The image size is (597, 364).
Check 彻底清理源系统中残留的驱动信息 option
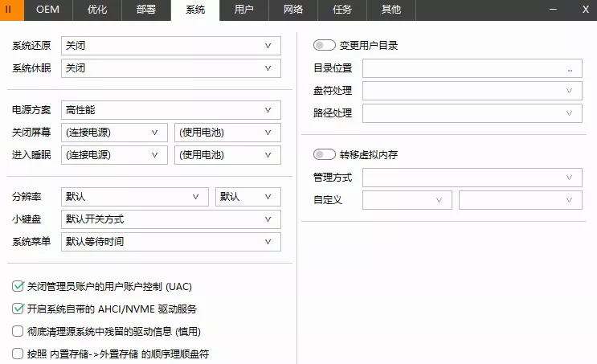coord(18,331)
